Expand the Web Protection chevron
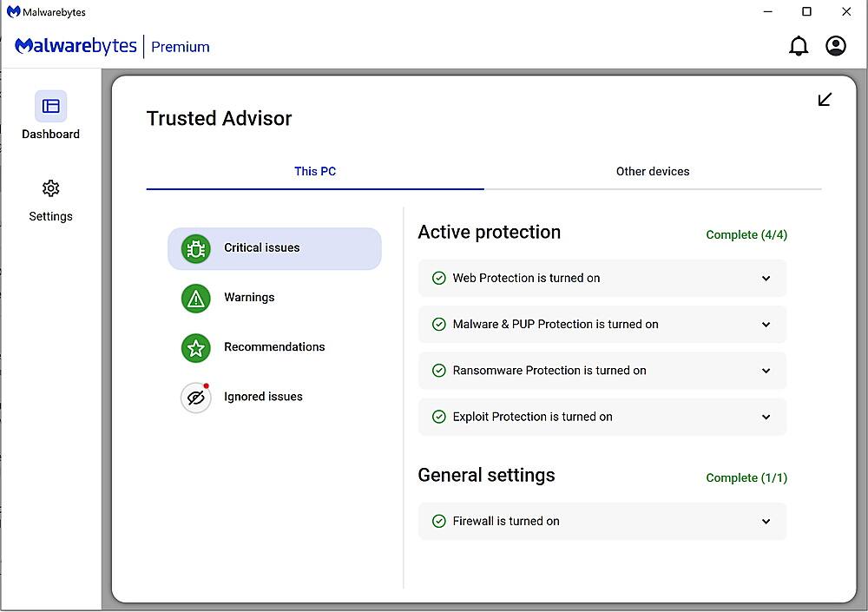 coord(766,278)
